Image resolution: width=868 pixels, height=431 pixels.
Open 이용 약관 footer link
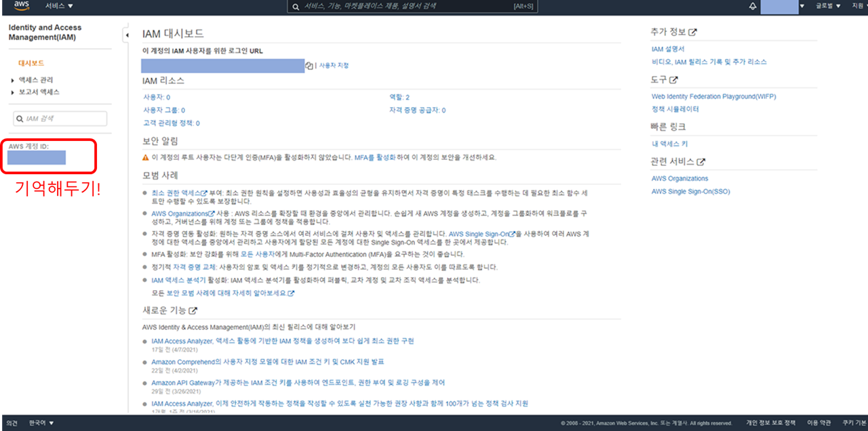point(818,423)
